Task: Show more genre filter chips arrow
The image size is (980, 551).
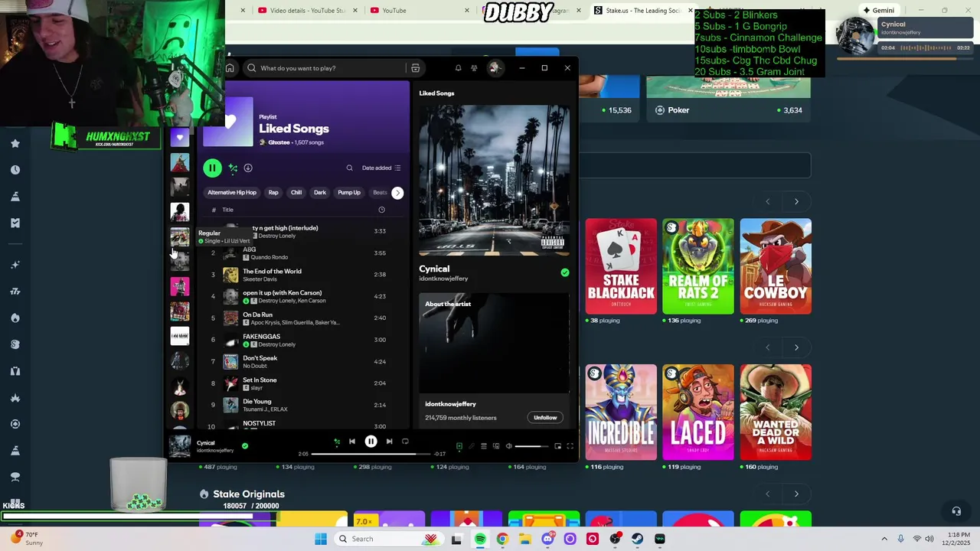Action: [397, 193]
